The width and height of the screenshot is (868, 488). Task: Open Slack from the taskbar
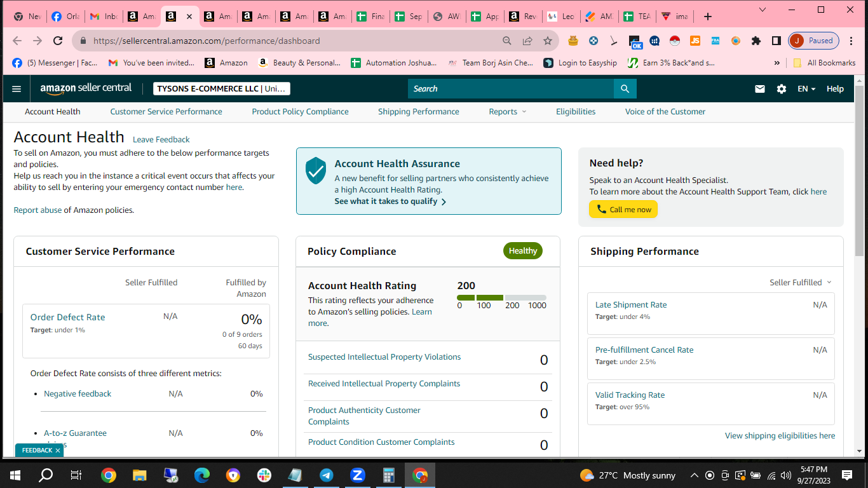pos(264,475)
